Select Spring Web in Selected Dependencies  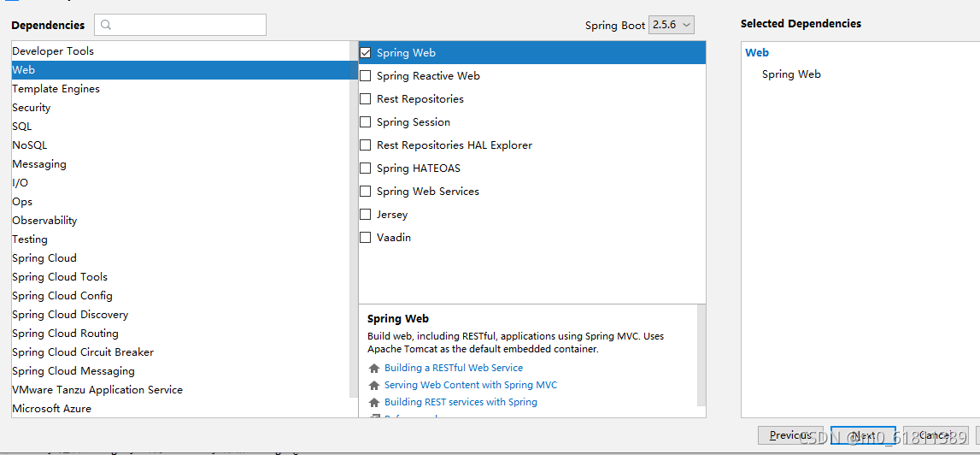pos(791,74)
